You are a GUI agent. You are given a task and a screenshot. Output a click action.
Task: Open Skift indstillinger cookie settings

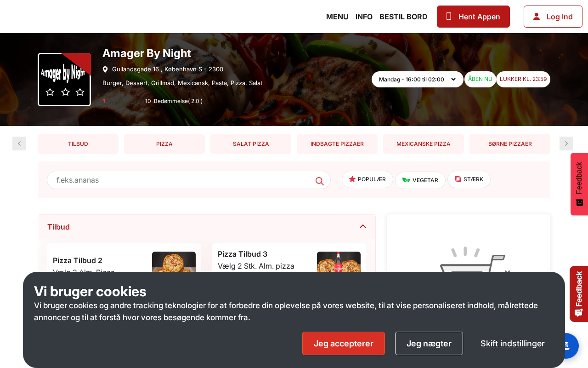[513, 343]
